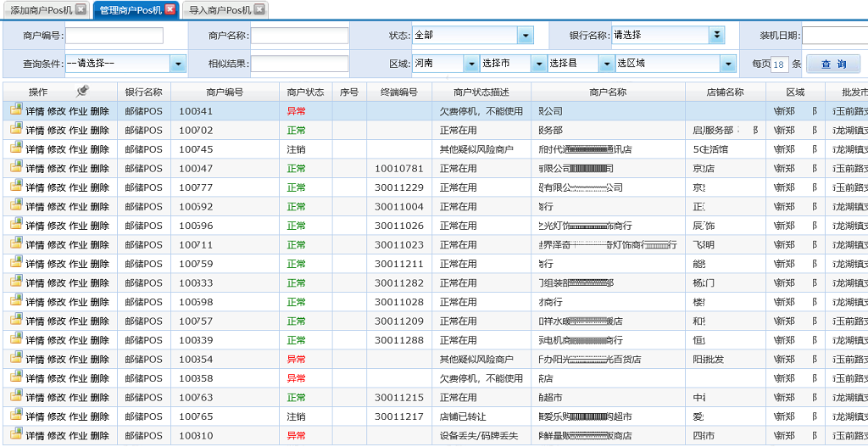Close the 管理商户Pos机 tab
The width and height of the screenshot is (868, 447).
coord(170,9)
